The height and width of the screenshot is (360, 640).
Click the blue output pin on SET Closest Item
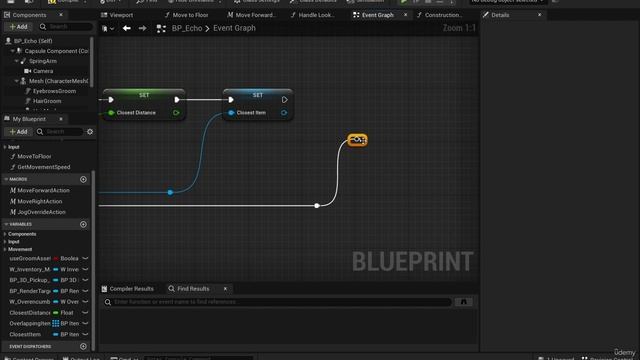coord(284,113)
